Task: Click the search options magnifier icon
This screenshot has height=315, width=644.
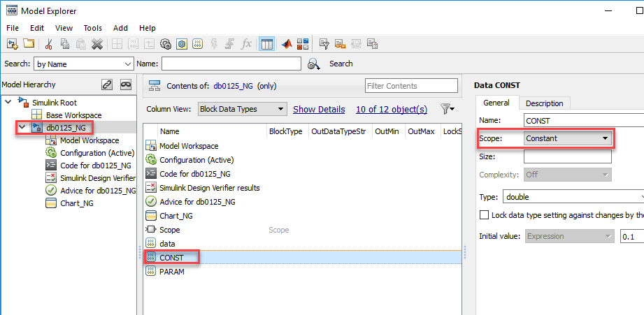Action: (x=314, y=64)
